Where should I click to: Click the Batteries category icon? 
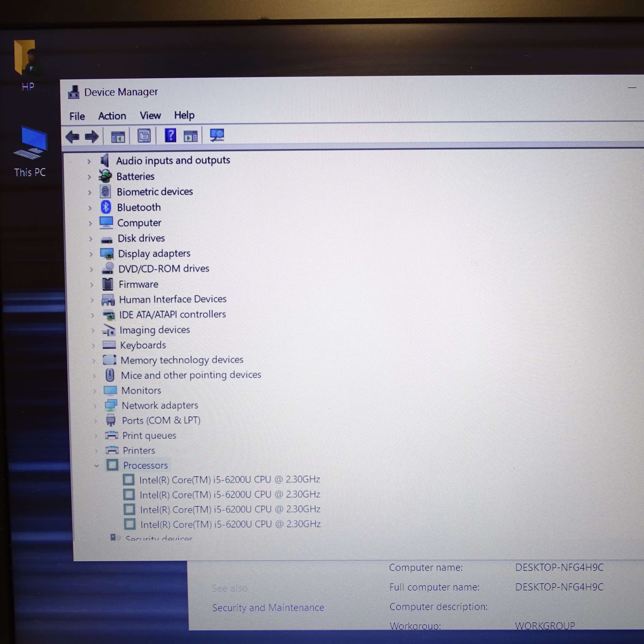click(x=105, y=176)
